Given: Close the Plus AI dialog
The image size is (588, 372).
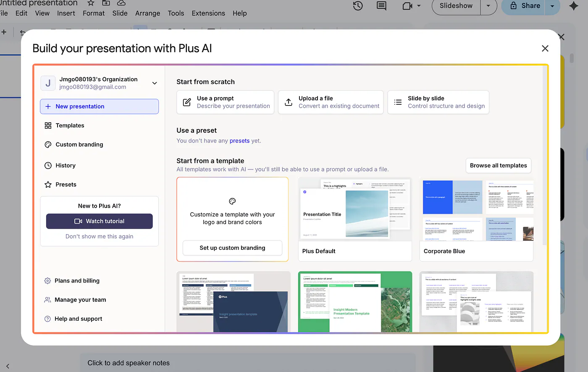Looking at the screenshot, I should click(x=545, y=48).
